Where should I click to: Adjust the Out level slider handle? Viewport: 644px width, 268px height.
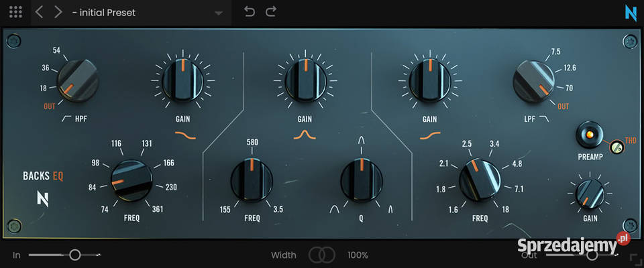[592, 255]
